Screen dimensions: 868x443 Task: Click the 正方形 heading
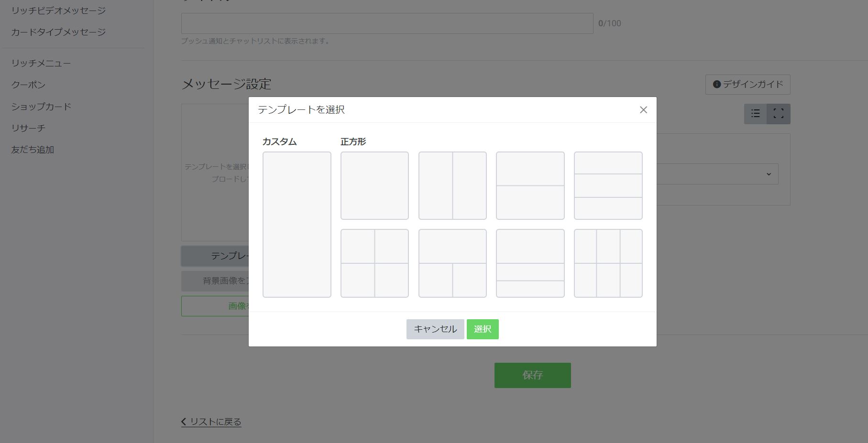pyautogui.click(x=353, y=142)
